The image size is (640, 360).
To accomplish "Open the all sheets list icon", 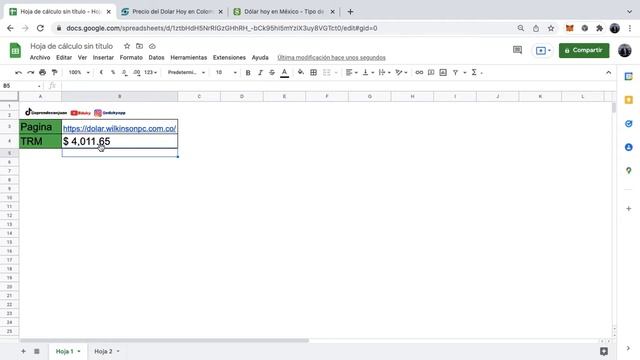I will 37,351.
